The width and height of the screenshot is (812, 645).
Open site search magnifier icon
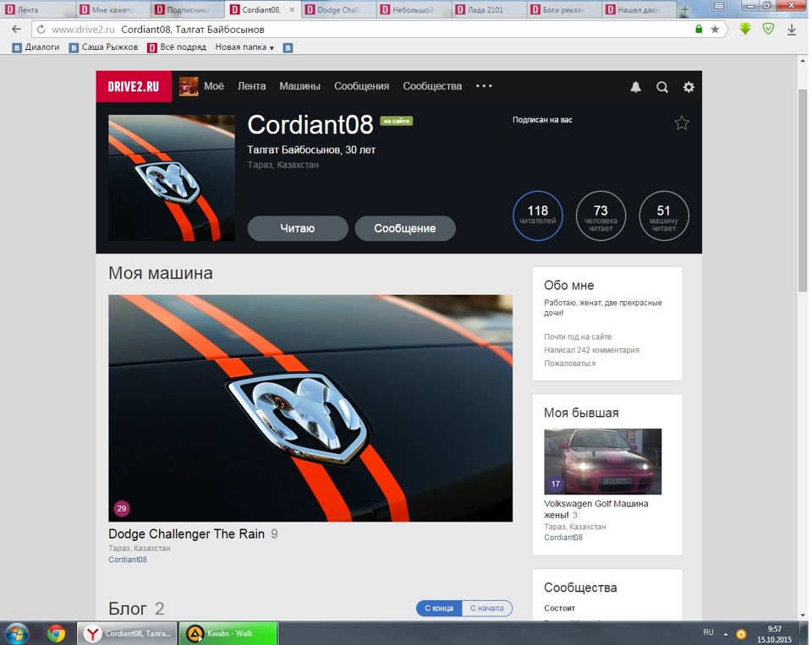coord(661,87)
